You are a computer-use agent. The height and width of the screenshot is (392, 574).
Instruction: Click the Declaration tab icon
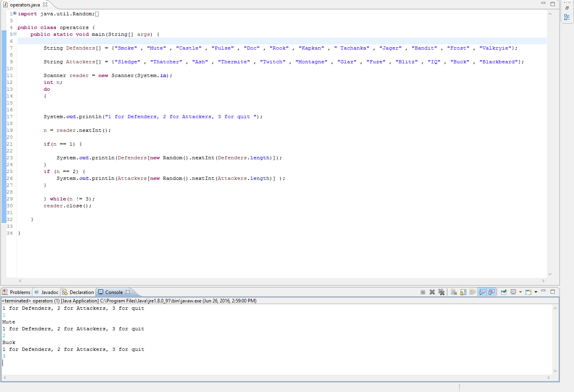pos(65,292)
